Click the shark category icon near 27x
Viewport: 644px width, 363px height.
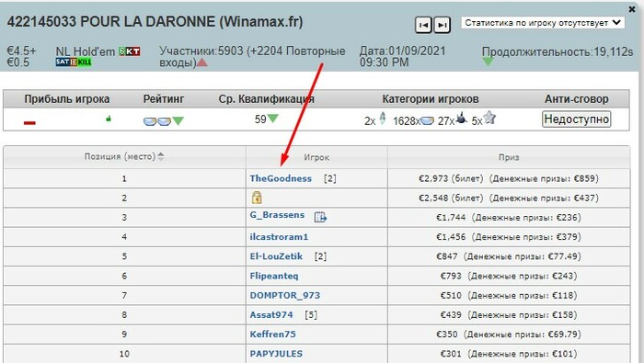[x=462, y=119]
